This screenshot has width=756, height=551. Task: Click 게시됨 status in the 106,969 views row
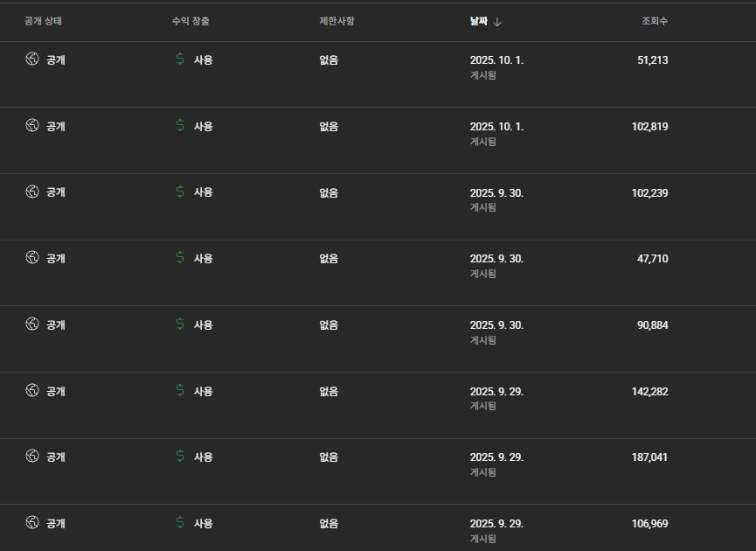coord(483,538)
